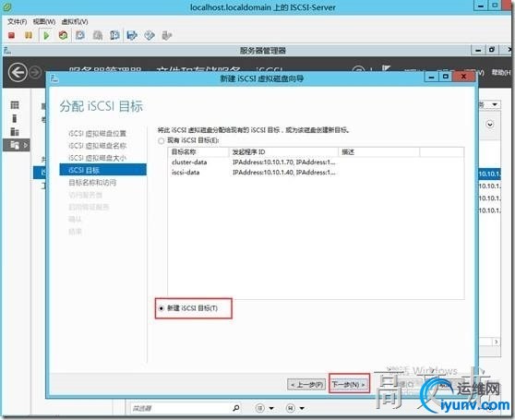Sort by initiator ID column header

point(283,152)
